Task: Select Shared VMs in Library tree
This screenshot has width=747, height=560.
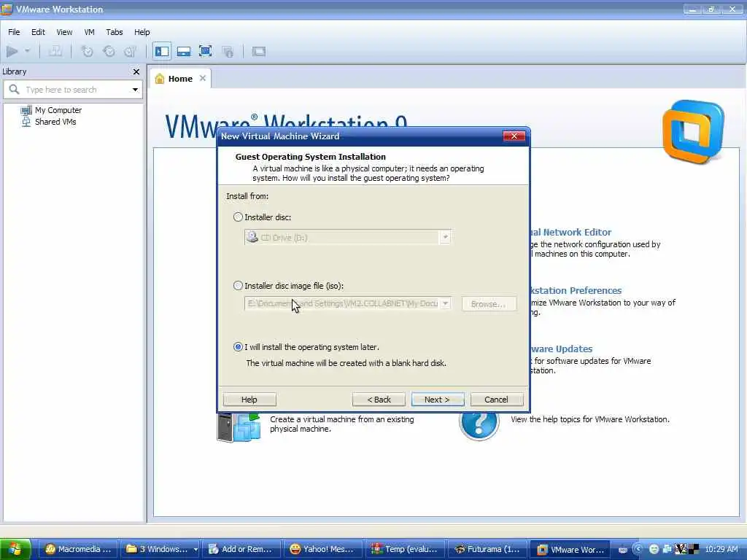Action: (49, 122)
